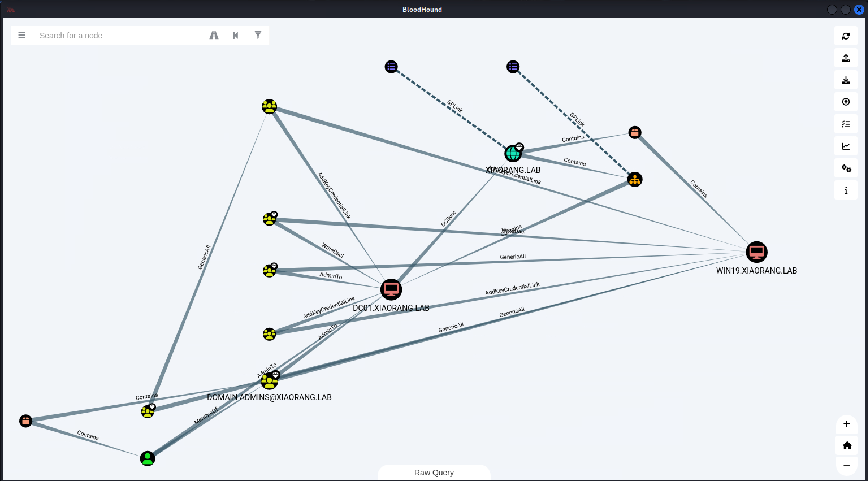868x481 pixels.
Task: Open the checklist view icon
Action: pos(846,124)
